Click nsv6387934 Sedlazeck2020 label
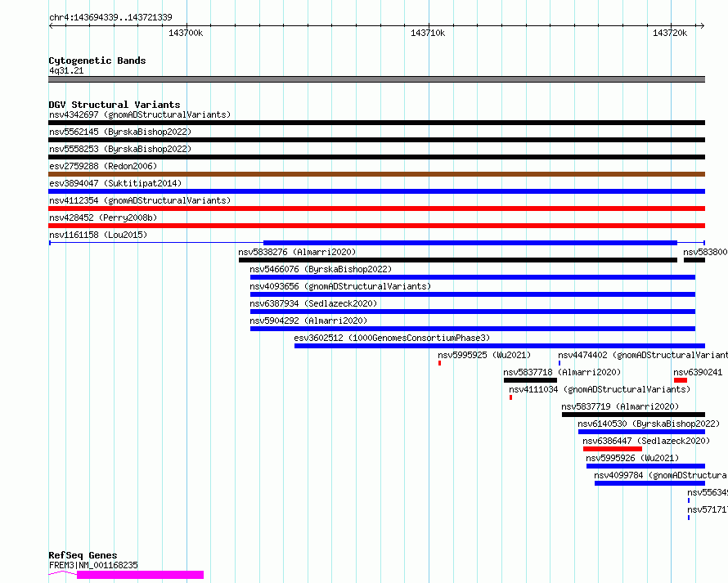This screenshot has width=728, height=583. point(313,303)
